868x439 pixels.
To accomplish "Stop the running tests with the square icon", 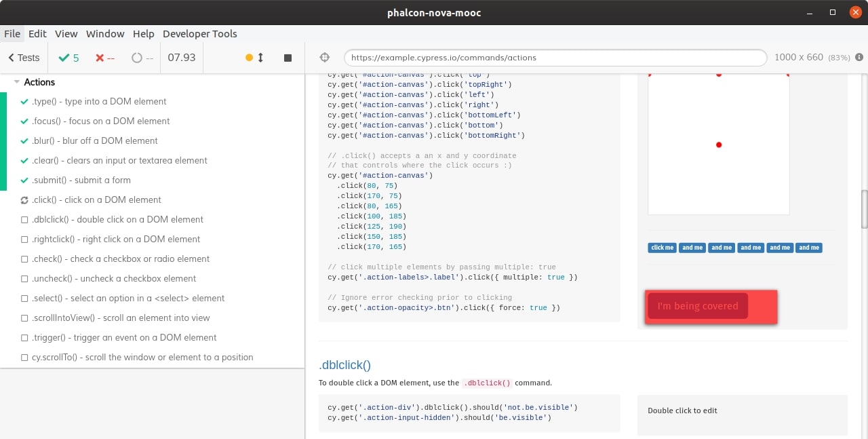I will 287,57.
